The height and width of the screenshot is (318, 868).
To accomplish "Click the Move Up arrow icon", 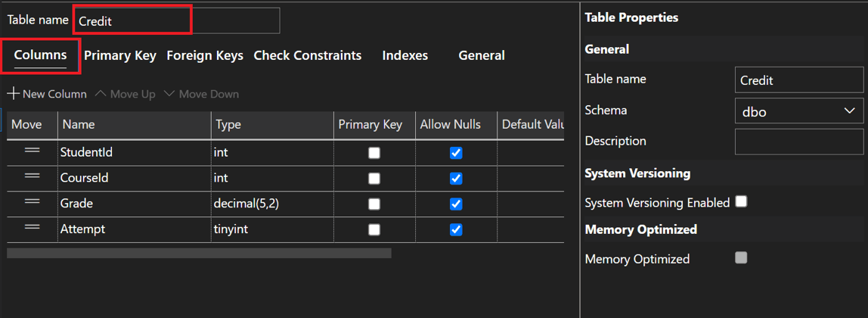I will point(101,94).
